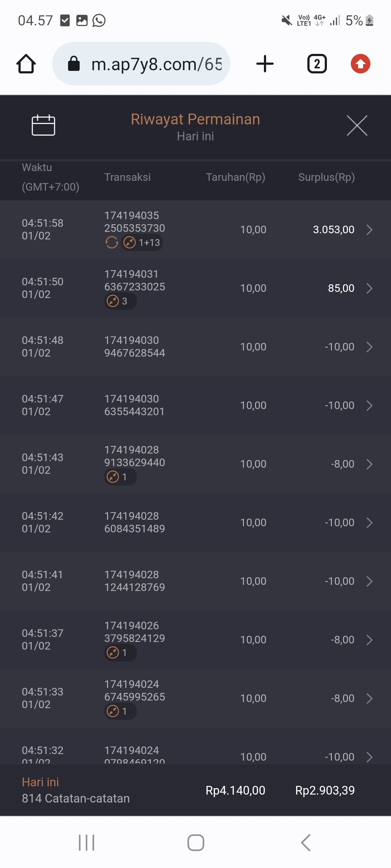
Task: Open the calendar date picker icon
Action: [43, 125]
